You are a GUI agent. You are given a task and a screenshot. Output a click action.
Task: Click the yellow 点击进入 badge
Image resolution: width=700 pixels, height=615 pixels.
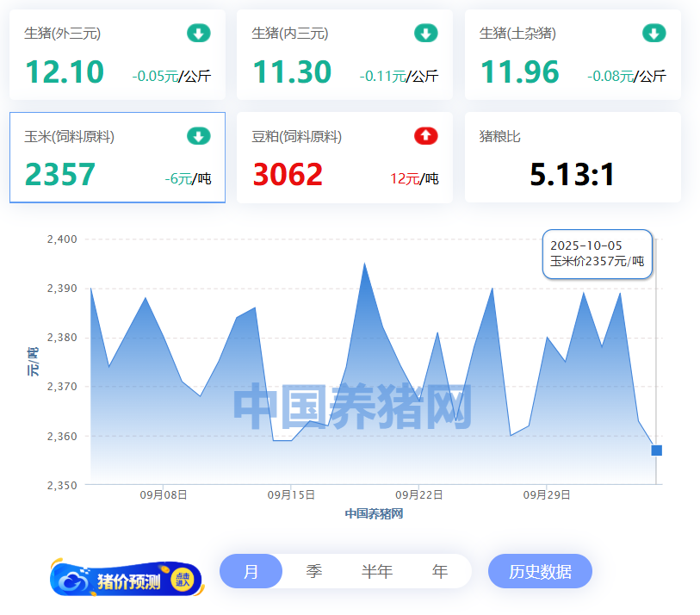(183, 581)
